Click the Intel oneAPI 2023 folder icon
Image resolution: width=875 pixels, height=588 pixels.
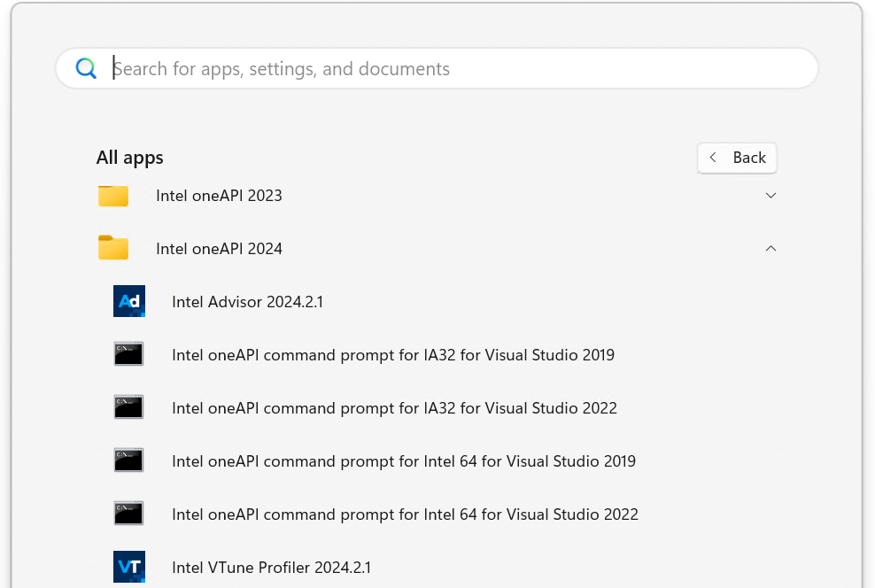point(113,196)
